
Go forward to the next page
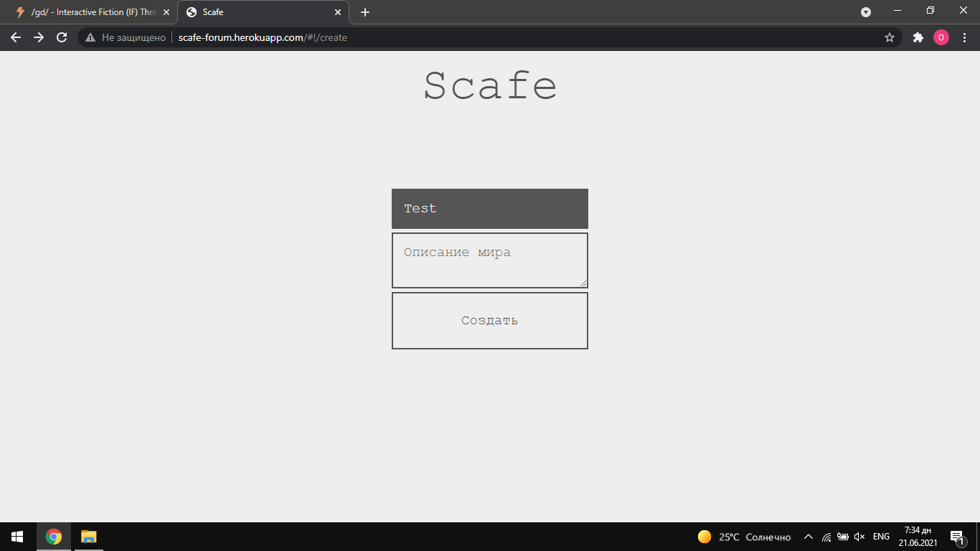tap(39, 37)
